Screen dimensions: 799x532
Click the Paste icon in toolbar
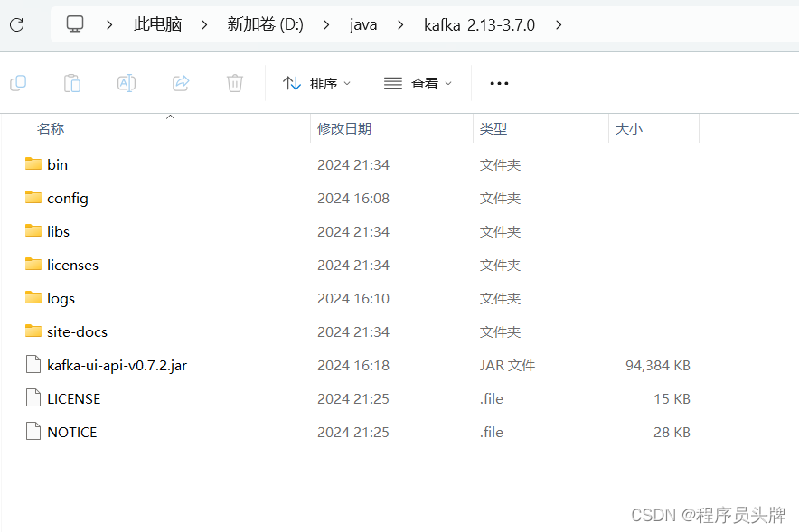[x=72, y=82]
